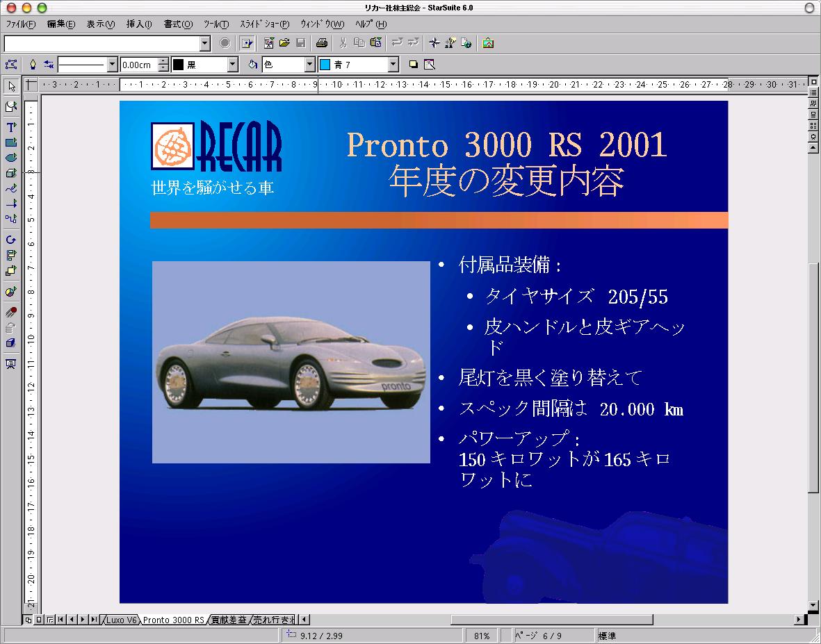Open the ツール(T) menu
Viewport: 821px width, 644px height.
[216, 24]
